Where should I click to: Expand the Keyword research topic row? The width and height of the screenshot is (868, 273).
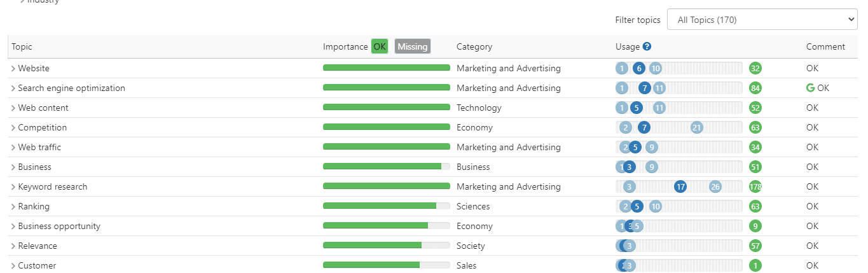tap(13, 187)
